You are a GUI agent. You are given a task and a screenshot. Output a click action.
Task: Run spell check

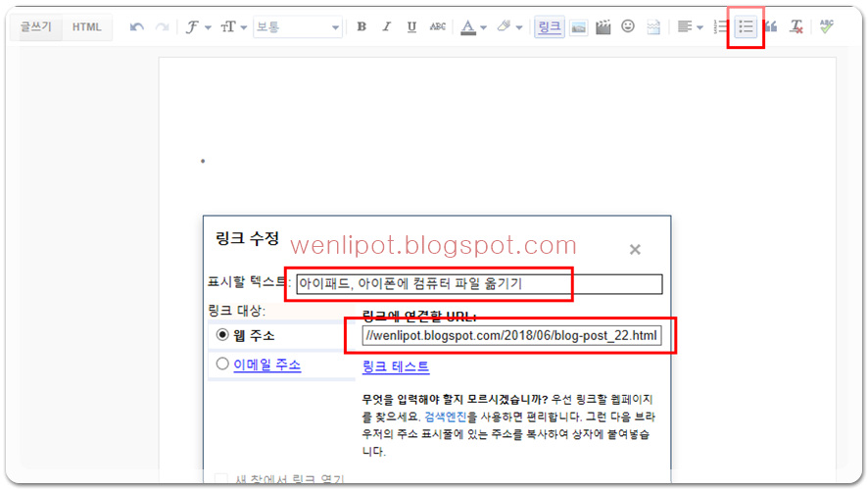point(827,26)
